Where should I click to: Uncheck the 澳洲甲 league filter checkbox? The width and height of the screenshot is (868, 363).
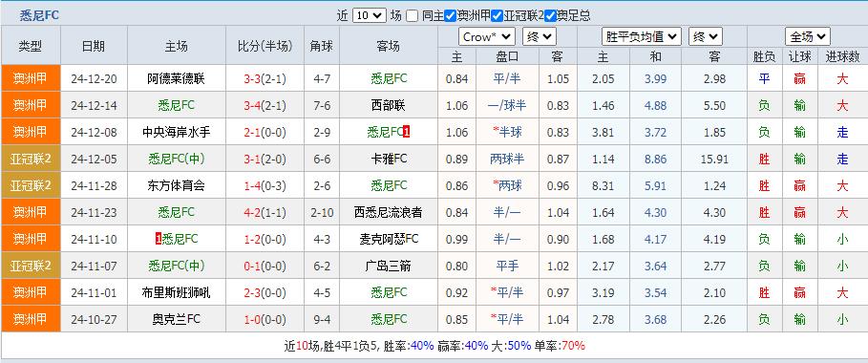(450, 15)
